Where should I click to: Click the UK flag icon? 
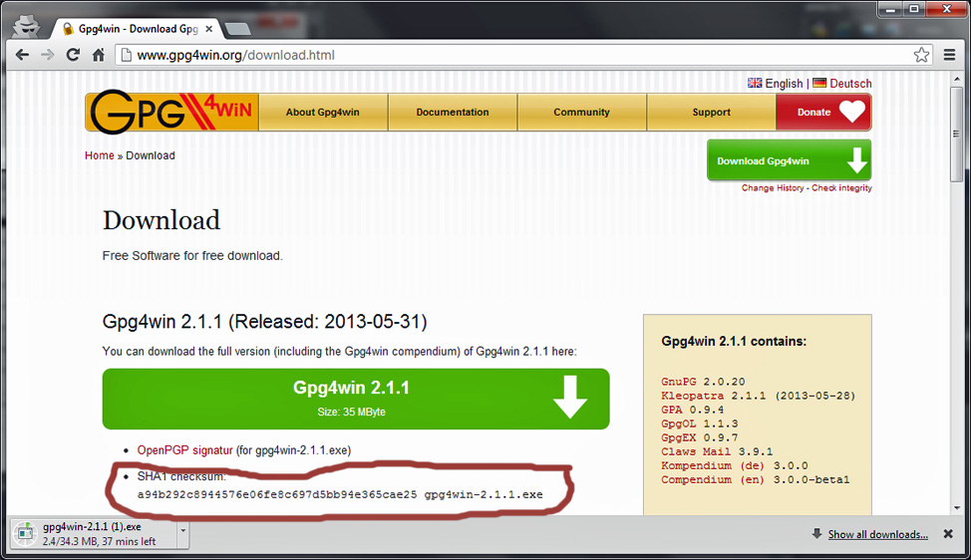pos(755,83)
